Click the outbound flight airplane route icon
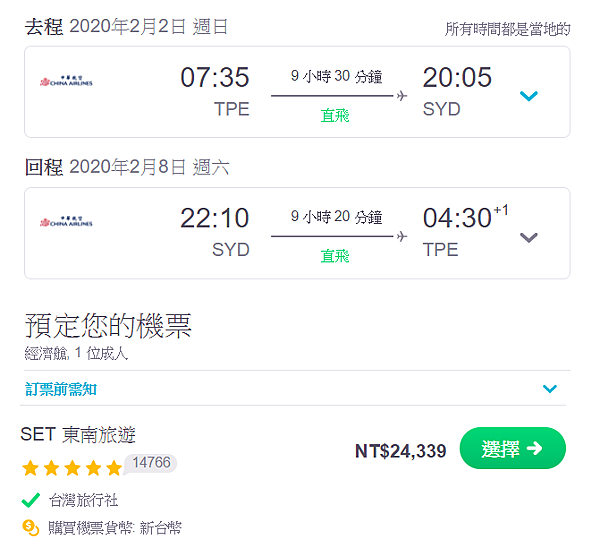This screenshot has width=600, height=548. (x=402, y=96)
